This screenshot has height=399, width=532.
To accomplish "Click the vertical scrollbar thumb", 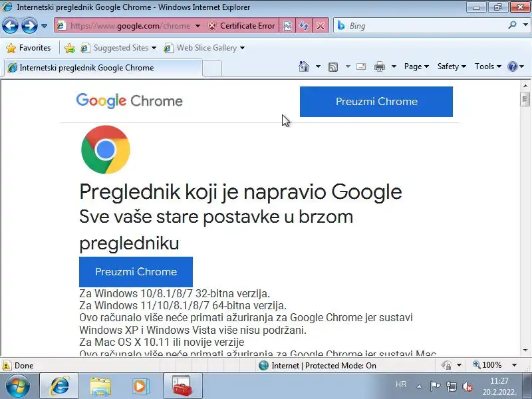I will (525, 99).
